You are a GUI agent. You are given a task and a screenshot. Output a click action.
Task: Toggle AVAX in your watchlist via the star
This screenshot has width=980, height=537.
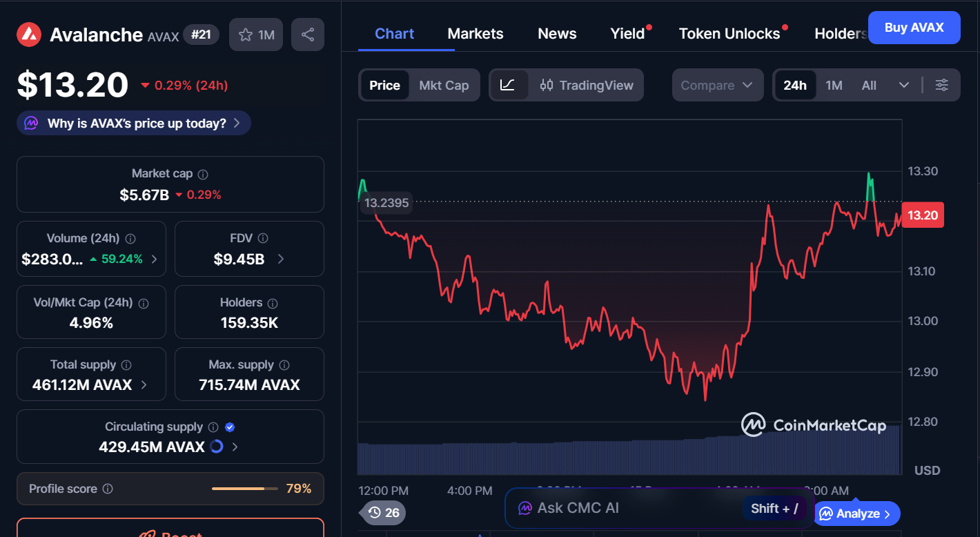(246, 35)
